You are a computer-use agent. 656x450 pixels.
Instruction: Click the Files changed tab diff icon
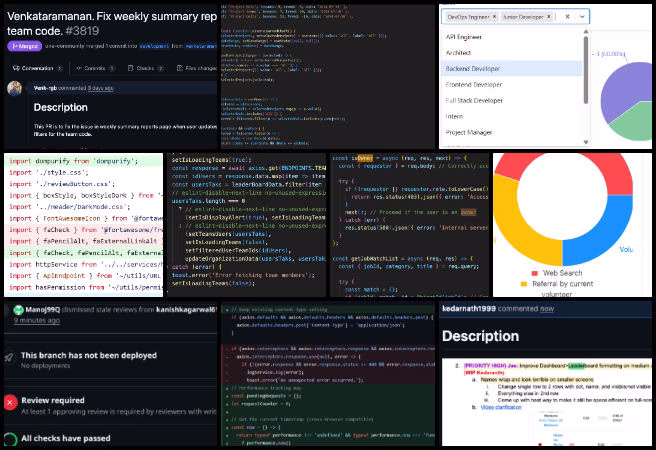coord(179,68)
